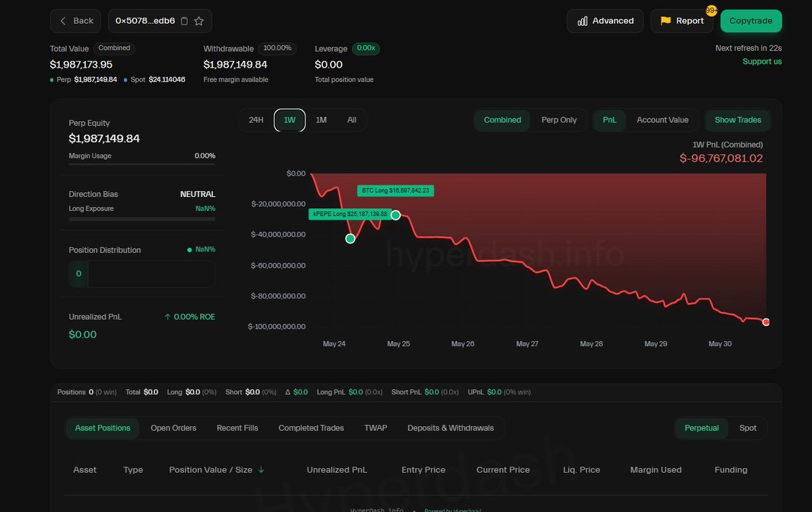Click the red endpoint dot on chart
The height and width of the screenshot is (512, 812).
766,322
